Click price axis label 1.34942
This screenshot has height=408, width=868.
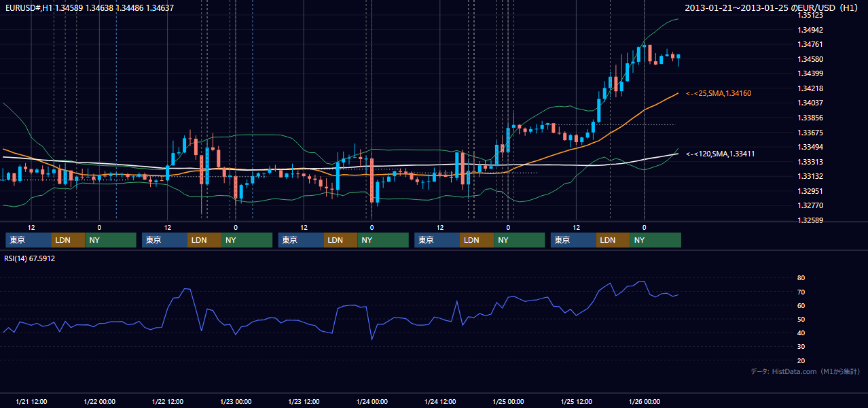810,30
